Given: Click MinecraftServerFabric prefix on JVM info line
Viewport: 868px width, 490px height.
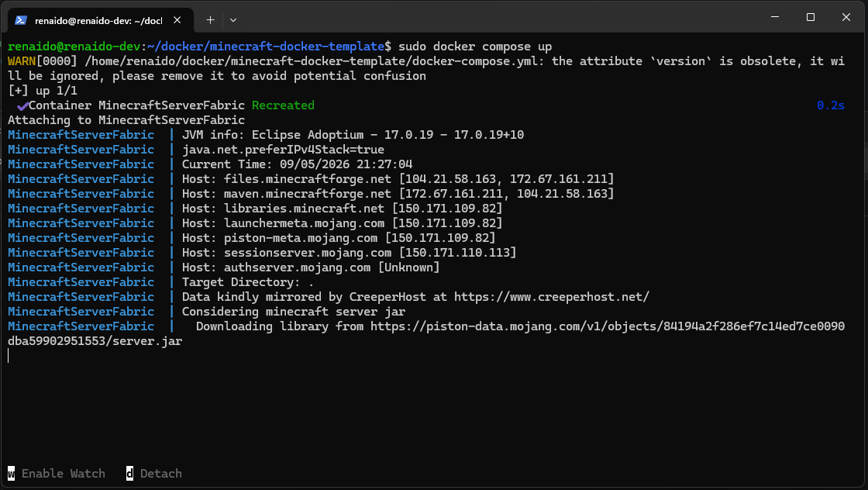Looking at the screenshot, I should pos(81,135).
